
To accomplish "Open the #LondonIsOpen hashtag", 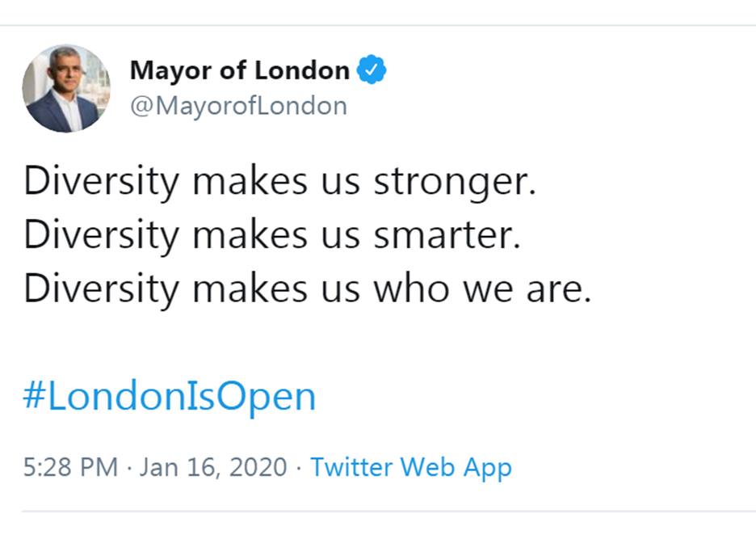I will (170, 397).
